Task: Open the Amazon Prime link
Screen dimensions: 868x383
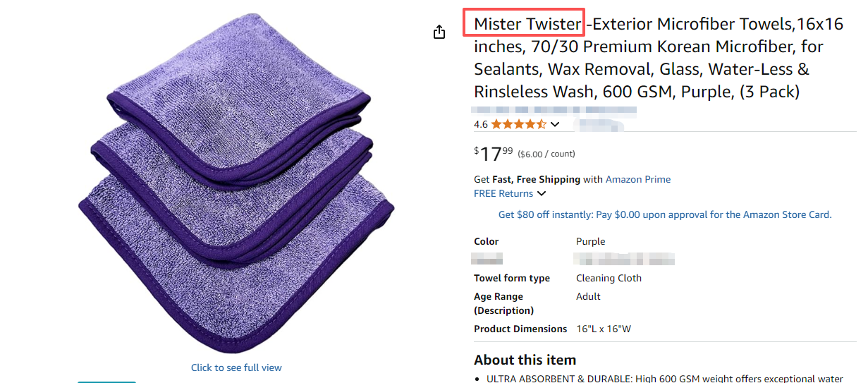Action: coord(638,179)
